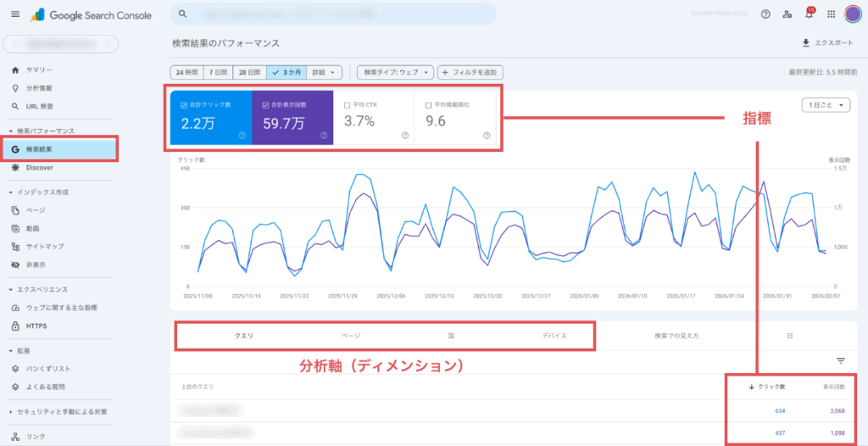
Task: Open the hamburger main menu
Action: point(15,14)
